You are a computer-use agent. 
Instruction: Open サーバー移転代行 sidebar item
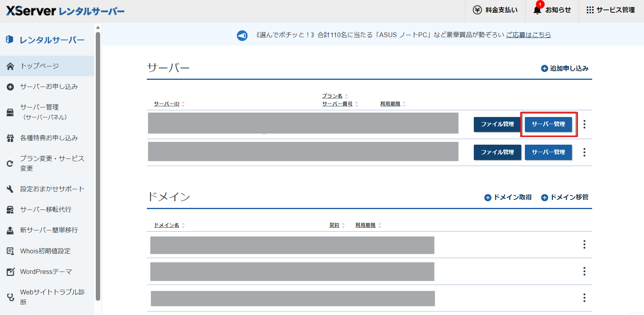[x=47, y=209]
